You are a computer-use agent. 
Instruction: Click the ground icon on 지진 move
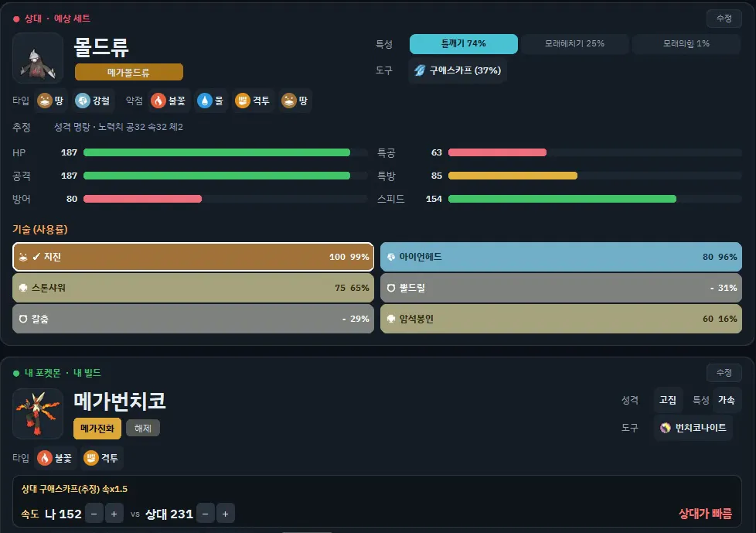[22, 257]
